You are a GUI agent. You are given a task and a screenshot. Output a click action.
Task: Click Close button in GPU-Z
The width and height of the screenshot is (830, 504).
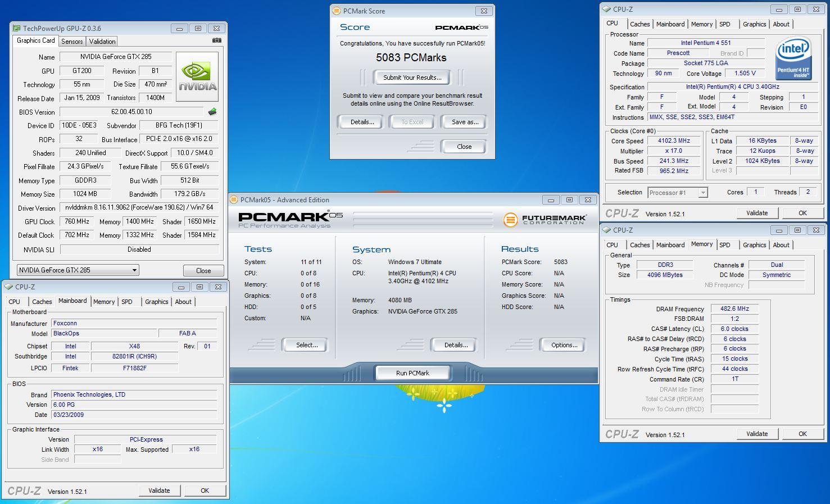[x=203, y=270]
